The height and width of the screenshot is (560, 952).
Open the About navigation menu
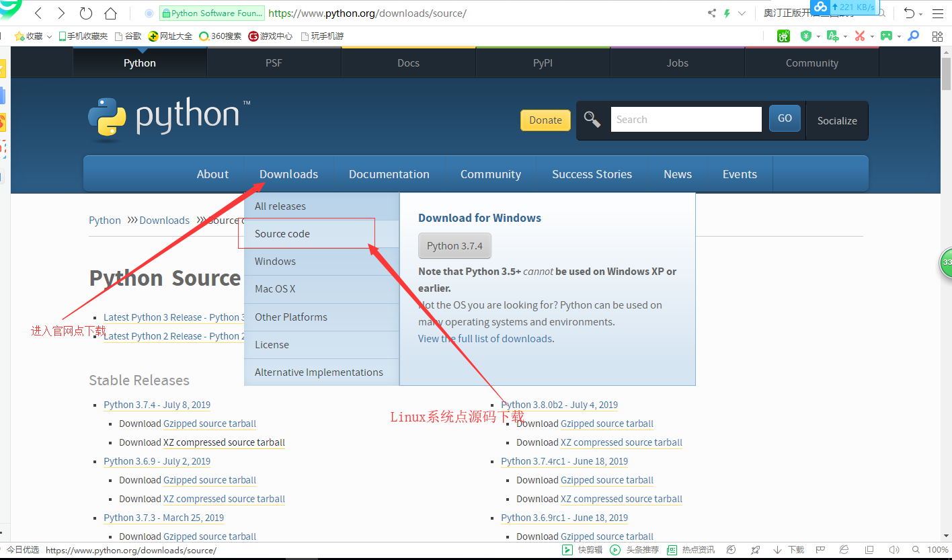pyautogui.click(x=212, y=174)
